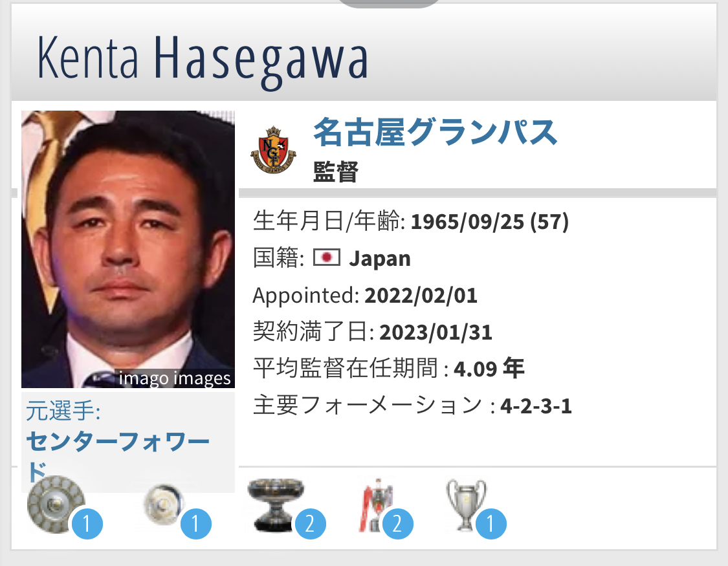
Task: Open Kenta Hasegawa's profile photo
Action: tap(128, 249)
